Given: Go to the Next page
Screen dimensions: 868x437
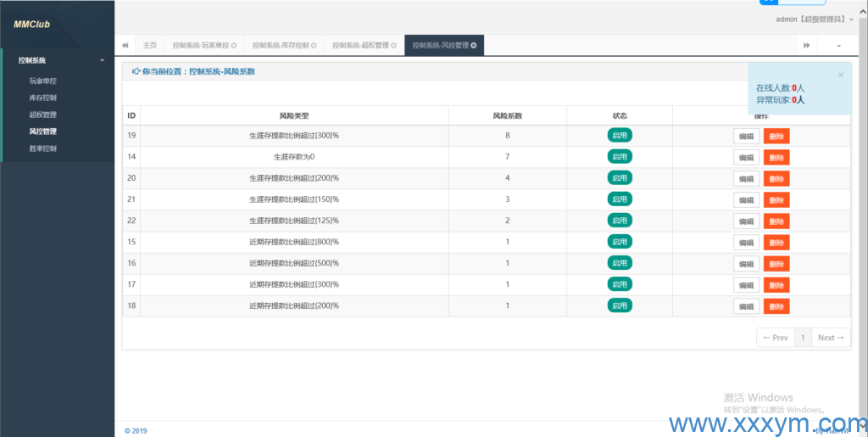Looking at the screenshot, I should (830, 338).
